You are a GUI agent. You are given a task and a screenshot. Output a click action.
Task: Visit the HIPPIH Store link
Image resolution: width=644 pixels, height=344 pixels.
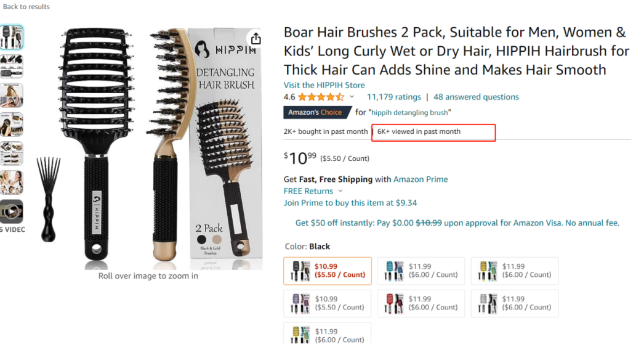(x=324, y=85)
